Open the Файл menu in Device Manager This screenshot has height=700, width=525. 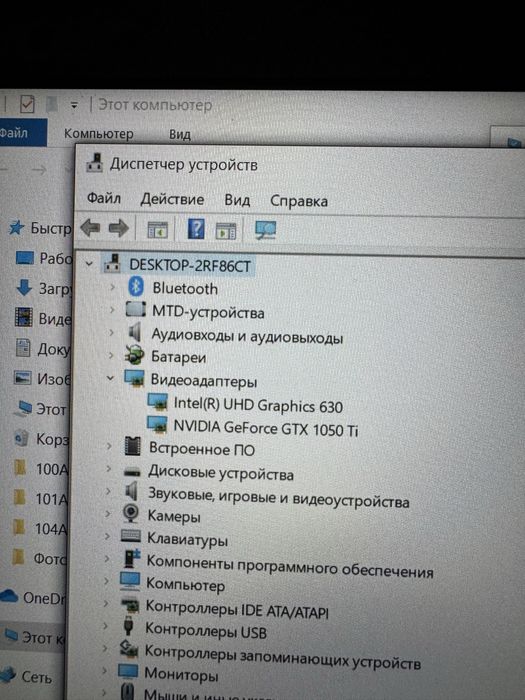click(104, 198)
